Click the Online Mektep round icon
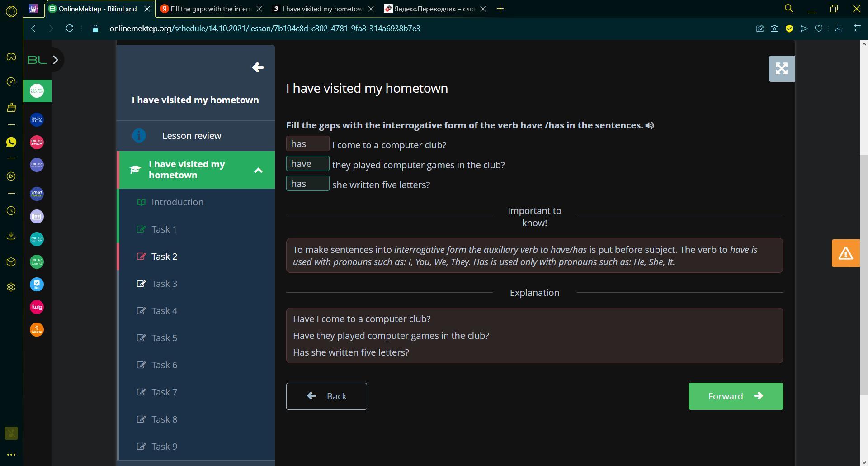The image size is (868, 466). pos(37,91)
